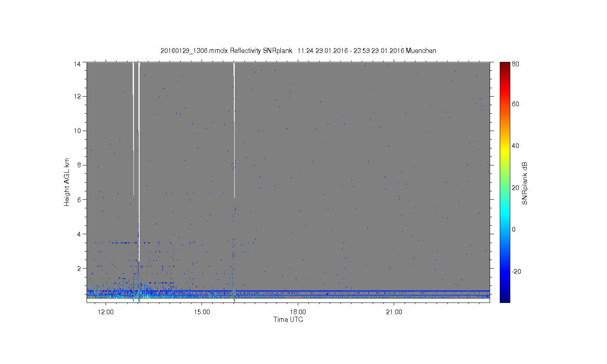Click the height tick label 6

pyautogui.click(x=79, y=199)
